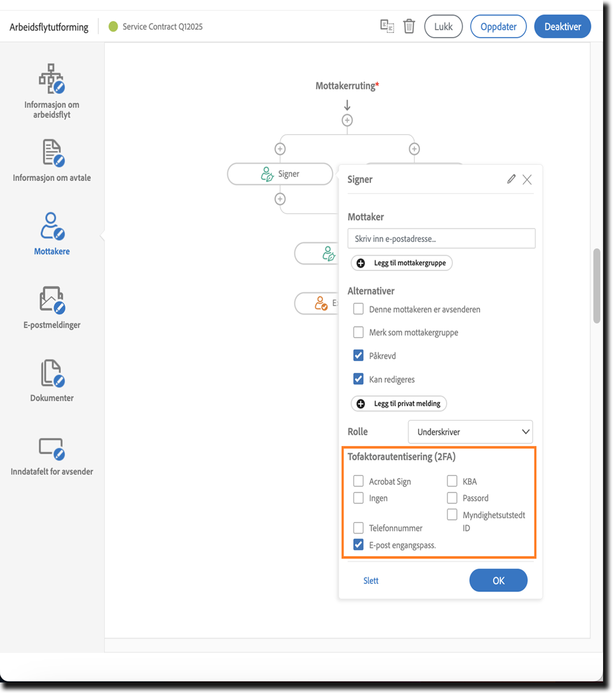Viewport: 616px width, 697px height.
Task: Click the vertical scrollbar on the right
Action: [597, 286]
